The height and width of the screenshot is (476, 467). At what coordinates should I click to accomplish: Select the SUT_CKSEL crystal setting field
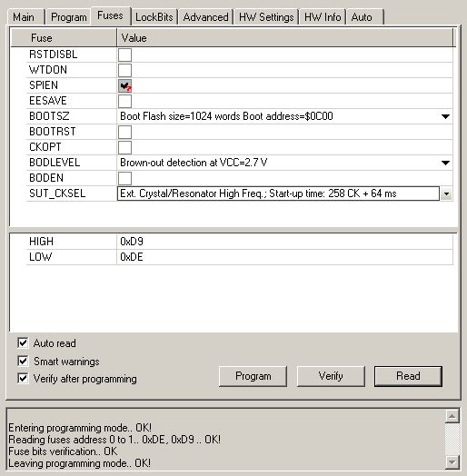coord(278,193)
